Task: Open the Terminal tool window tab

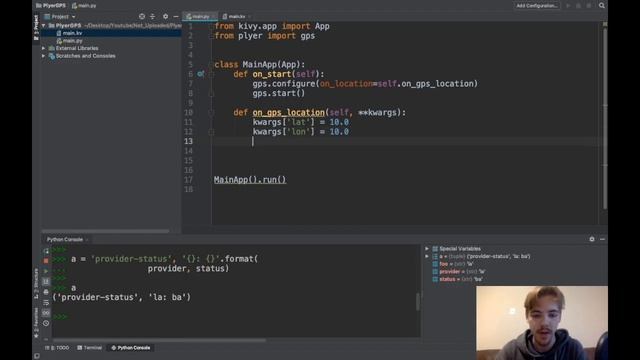Action: coord(89,348)
